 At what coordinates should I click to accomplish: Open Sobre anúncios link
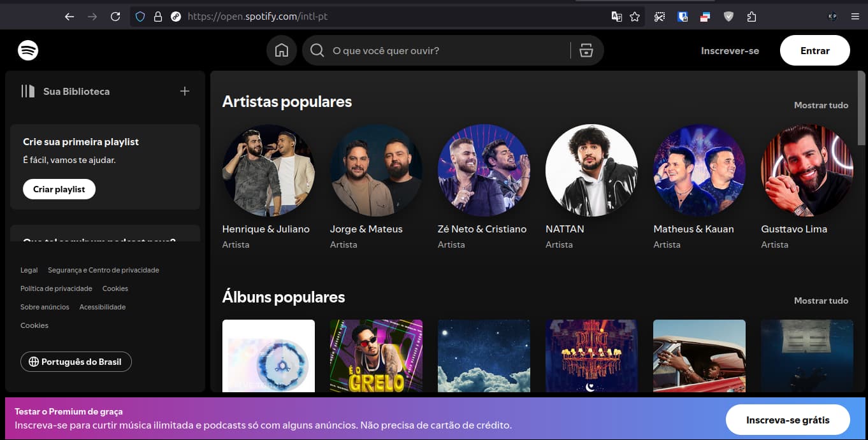[x=45, y=307]
